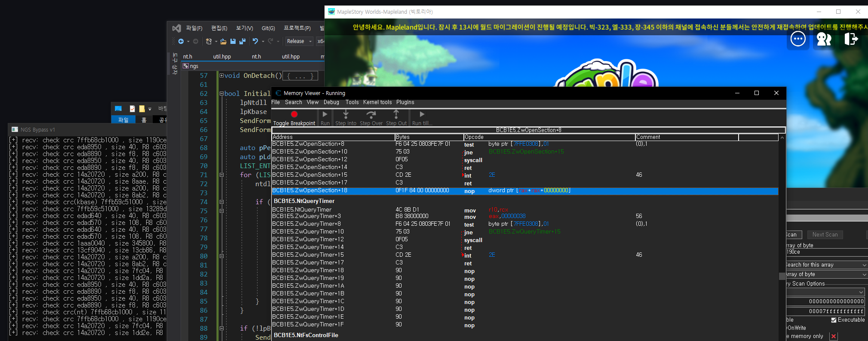Click the Step Over toolbar icon
The image size is (868, 341).
pyautogui.click(x=371, y=114)
